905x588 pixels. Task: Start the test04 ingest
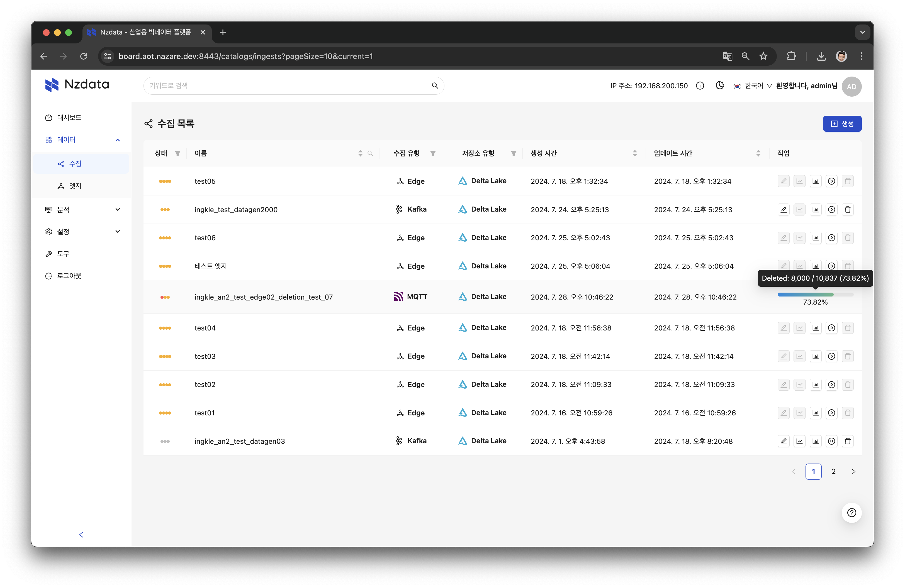click(832, 328)
